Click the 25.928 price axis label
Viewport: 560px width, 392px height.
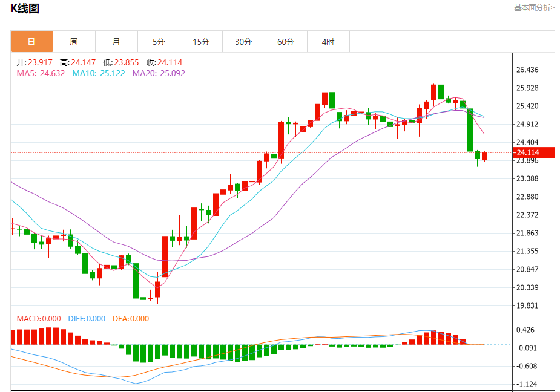click(527, 88)
